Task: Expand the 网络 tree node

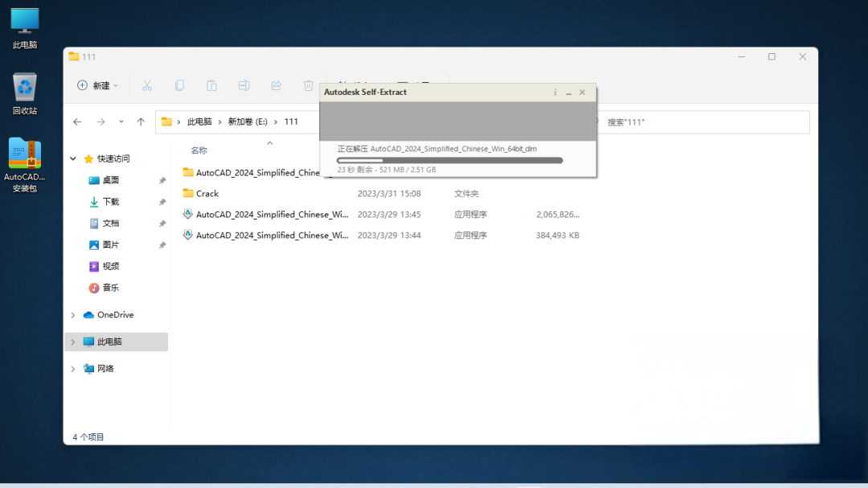Action: [73, 369]
